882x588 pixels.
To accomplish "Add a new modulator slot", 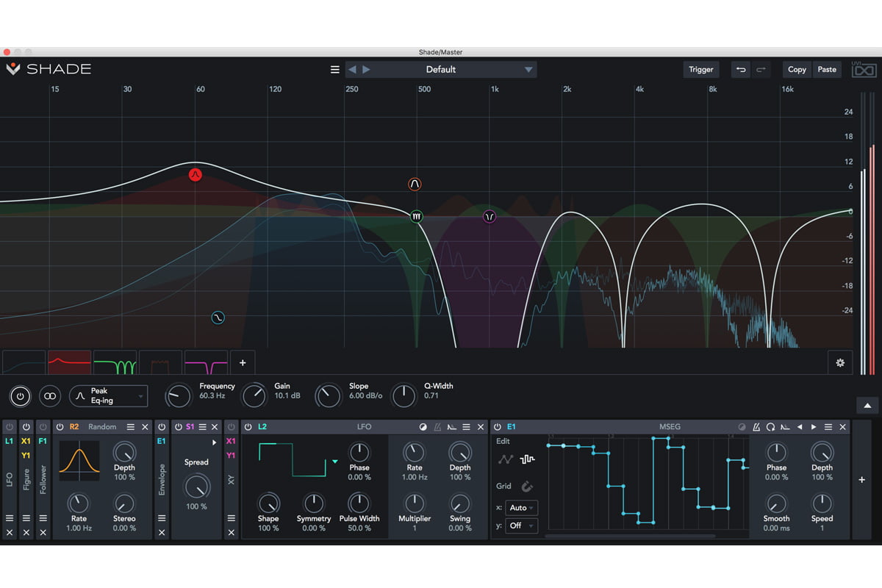I will click(862, 480).
